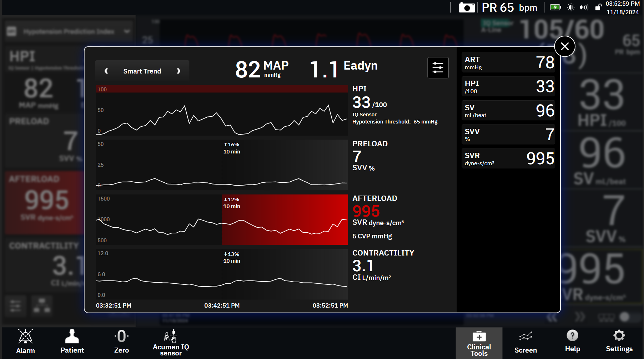
Task: Close the Smart Trend popup window
Action: click(x=564, y=46)
